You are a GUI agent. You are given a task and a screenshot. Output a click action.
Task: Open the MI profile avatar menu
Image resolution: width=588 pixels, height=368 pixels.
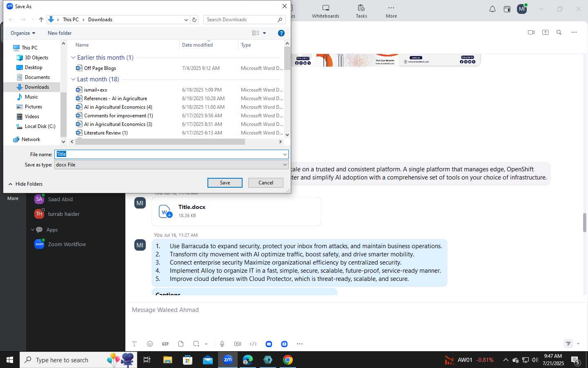click(522, 9)
